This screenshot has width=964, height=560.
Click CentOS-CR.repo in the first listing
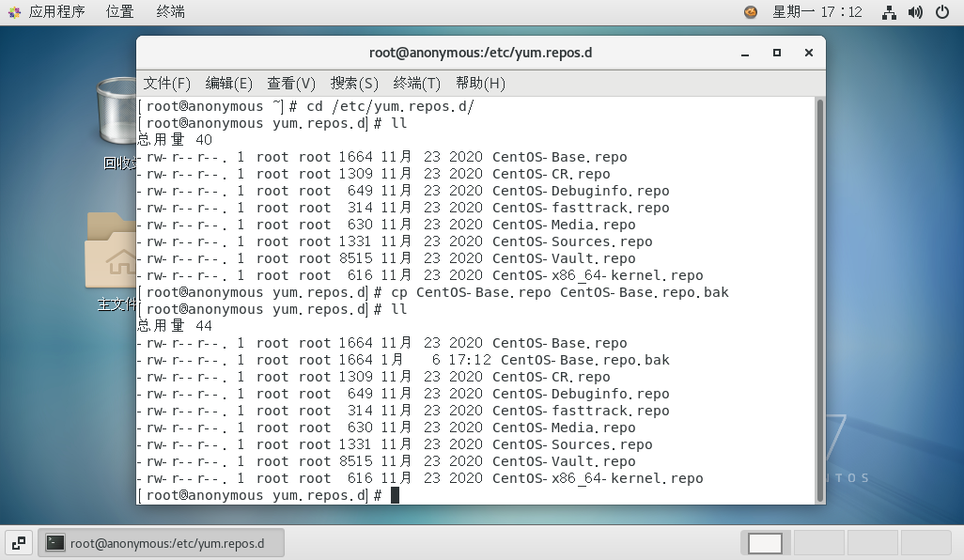click(x=552, y=174)
